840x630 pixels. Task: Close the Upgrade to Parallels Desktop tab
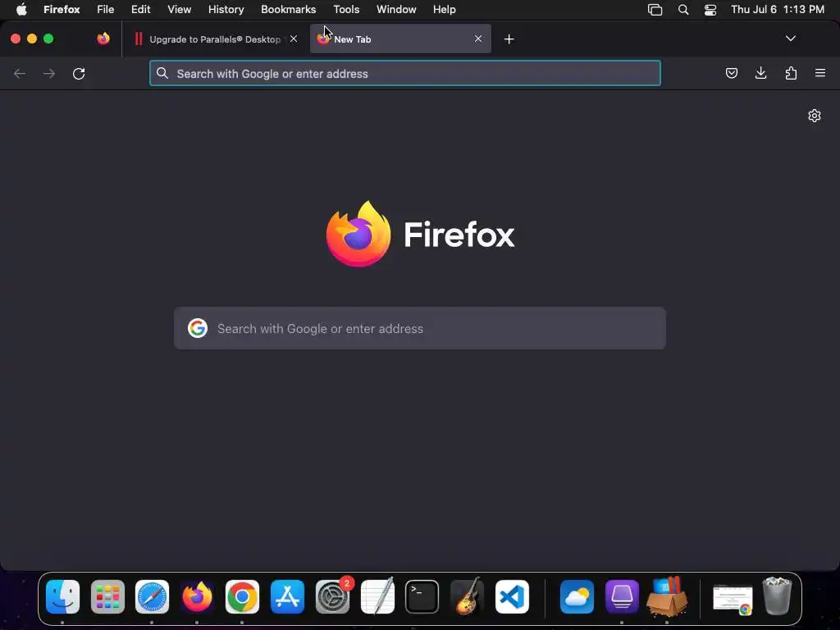[x=294, y=39]
